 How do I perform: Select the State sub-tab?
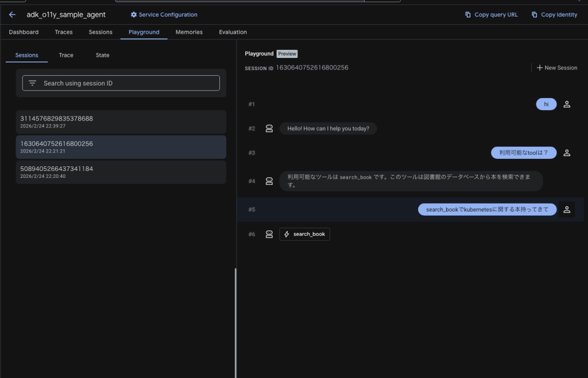click(102, 55)
